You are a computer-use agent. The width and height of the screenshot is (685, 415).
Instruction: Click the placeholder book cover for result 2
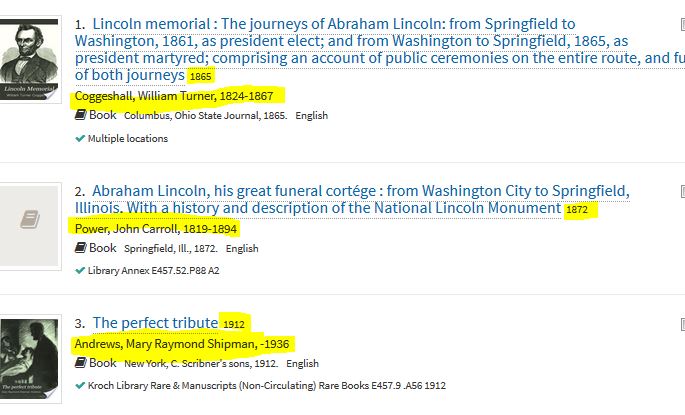30,219
